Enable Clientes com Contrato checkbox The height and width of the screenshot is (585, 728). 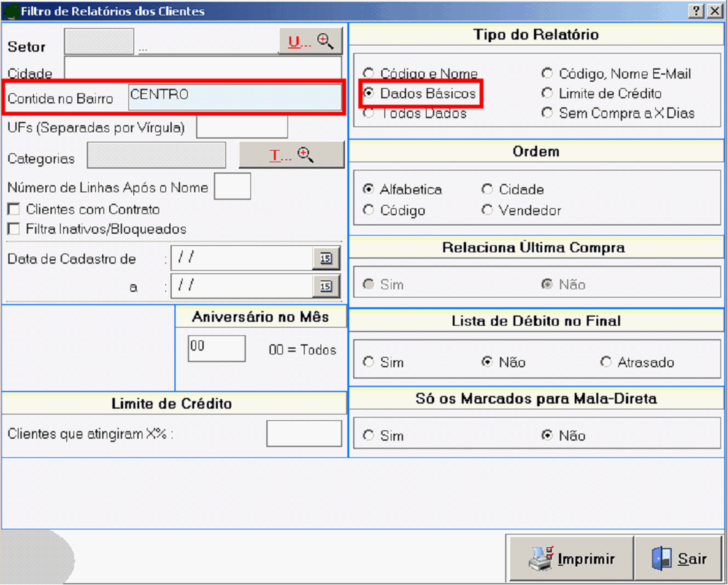pyautogui.click(x=13, y=209)
